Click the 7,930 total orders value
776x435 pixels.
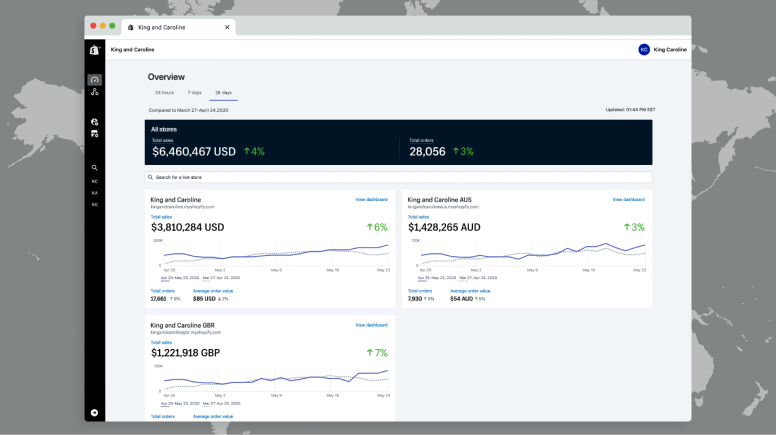pyautogui.click(x=415, y=299)
